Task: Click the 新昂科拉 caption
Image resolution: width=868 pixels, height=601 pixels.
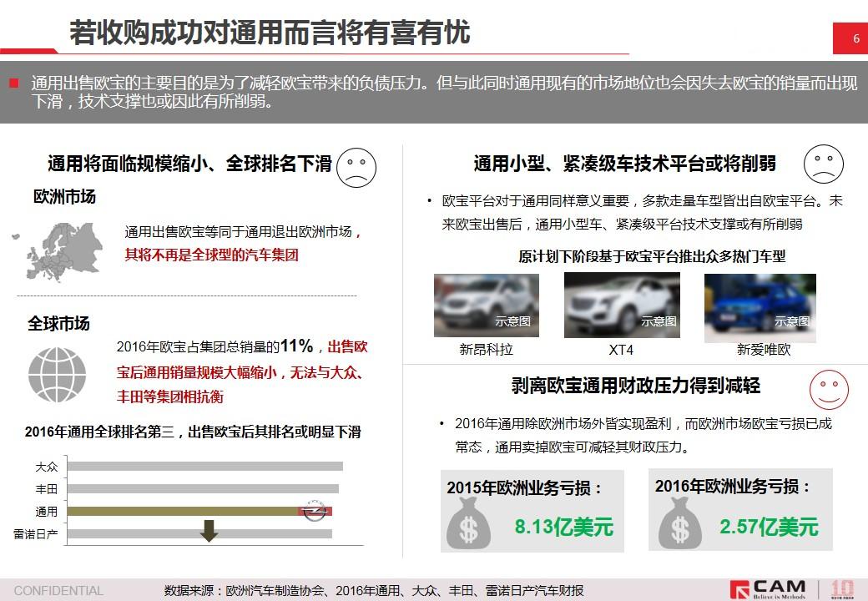Action: (486, 350)
